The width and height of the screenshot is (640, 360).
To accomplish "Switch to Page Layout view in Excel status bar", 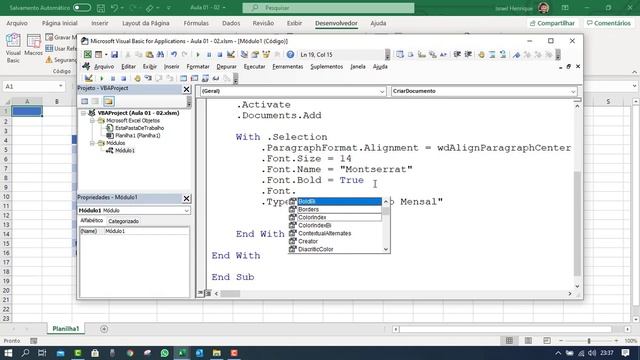I will [528, 340].
